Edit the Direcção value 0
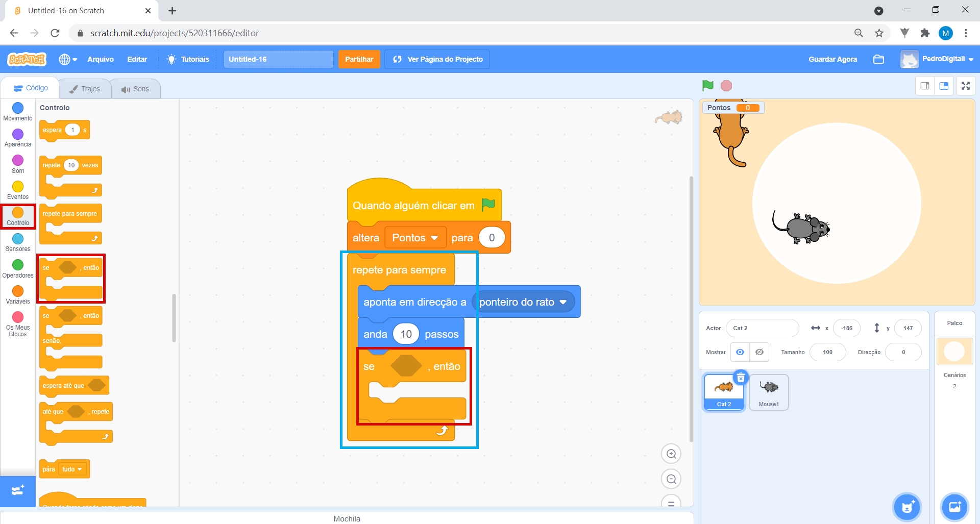This screenshot has height=524, width=980. tap(903, 352)
